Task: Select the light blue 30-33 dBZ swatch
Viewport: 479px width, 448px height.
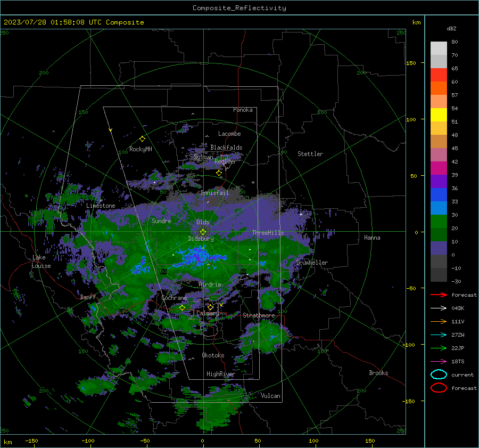Action: click(439, 208)
